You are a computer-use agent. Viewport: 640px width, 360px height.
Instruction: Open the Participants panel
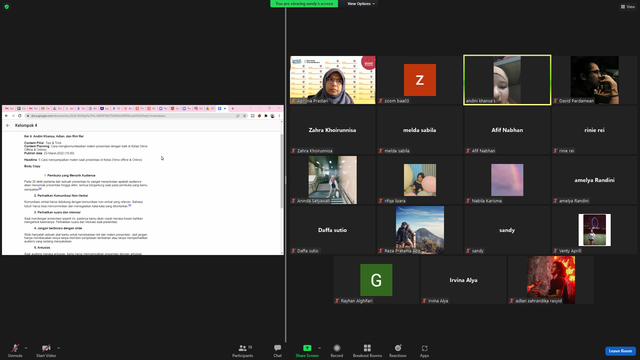tap(242, 350)
